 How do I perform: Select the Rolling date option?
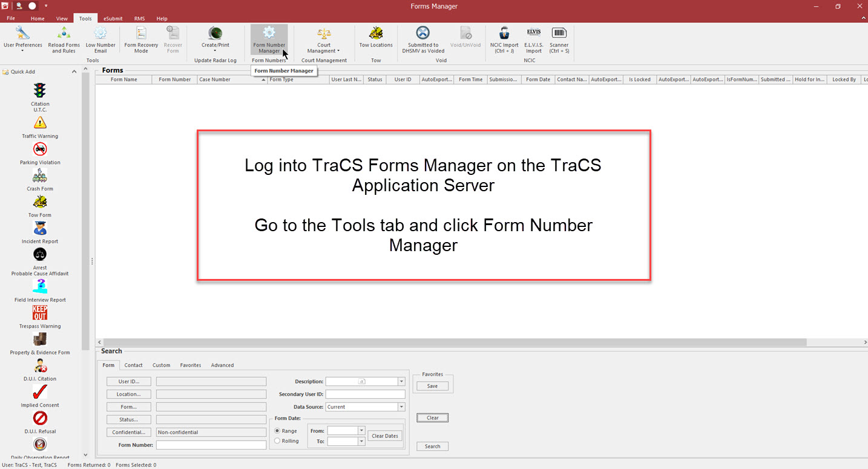tap(278, 441)
